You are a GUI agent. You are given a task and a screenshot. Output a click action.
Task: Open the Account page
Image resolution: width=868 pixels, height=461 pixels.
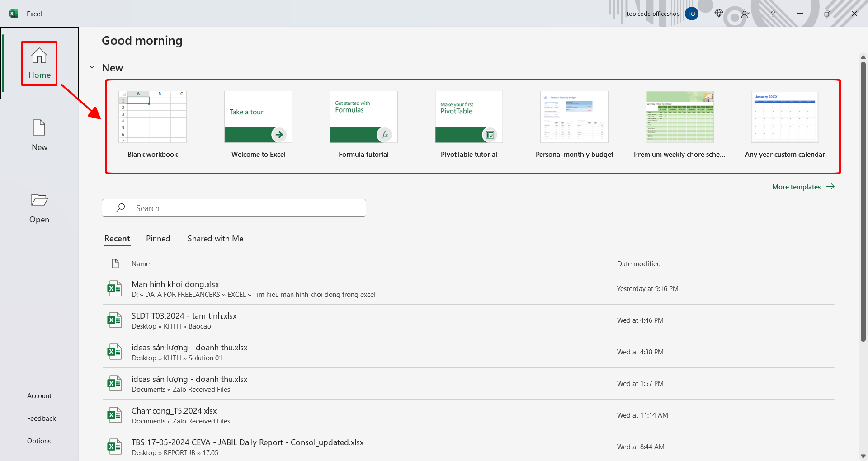39,396
